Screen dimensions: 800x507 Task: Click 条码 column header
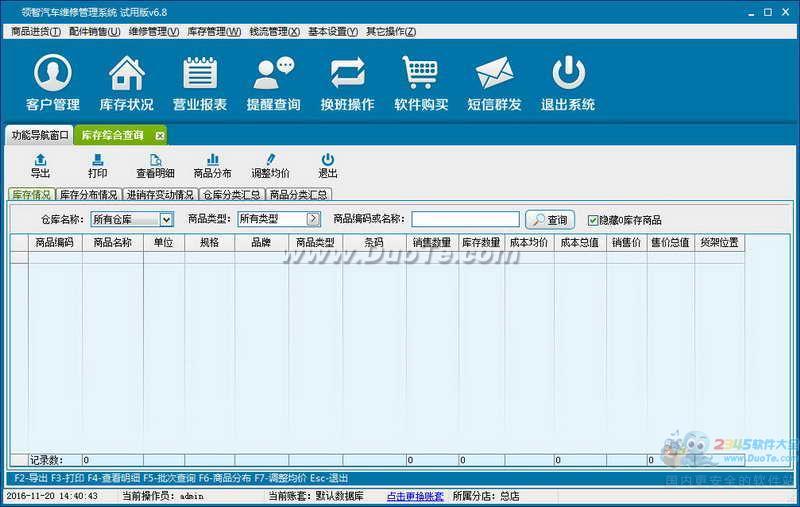pyautogui.click(x=374, y=243)
